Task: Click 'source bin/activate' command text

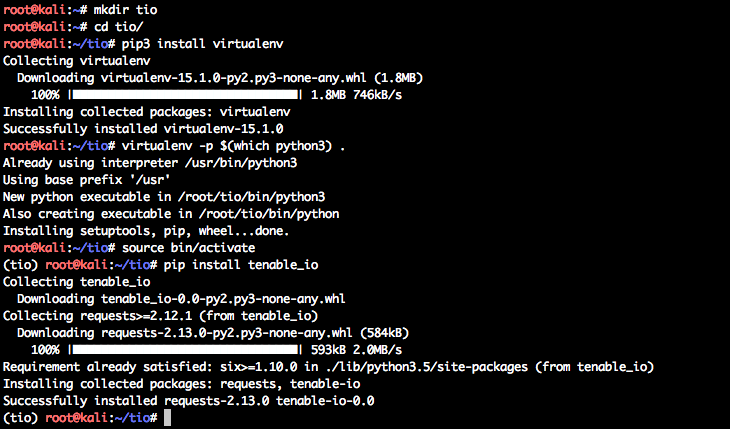Action: (189, 248)
